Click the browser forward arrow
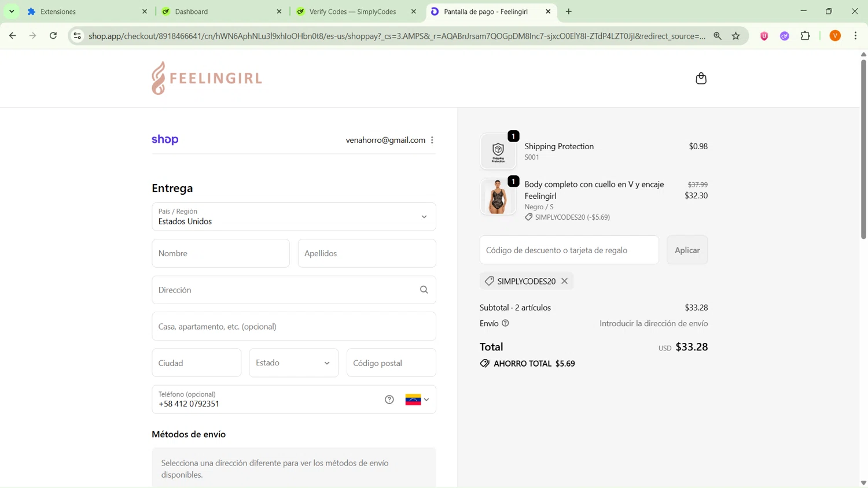The width and height of the screenshot is (868, 488). click(x=33, y=36)
